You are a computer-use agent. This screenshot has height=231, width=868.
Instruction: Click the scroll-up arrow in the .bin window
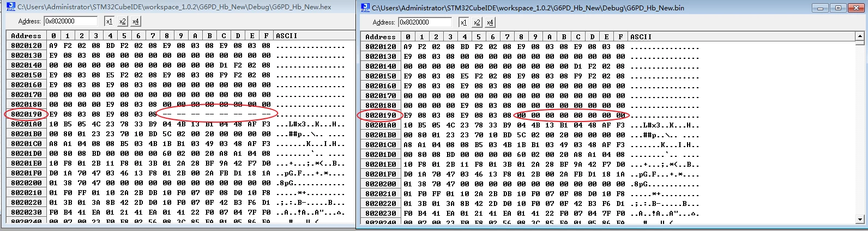pyautogui.click(x=860, y=37)
